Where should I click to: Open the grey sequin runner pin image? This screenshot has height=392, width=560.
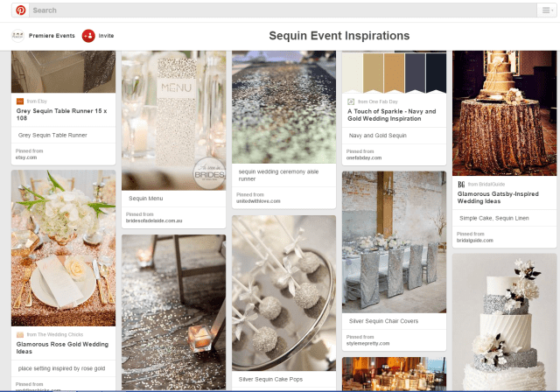coord(63,72)
